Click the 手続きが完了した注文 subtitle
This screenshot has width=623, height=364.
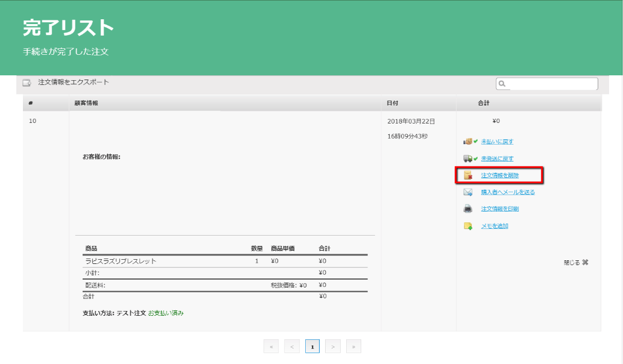(66, 52)
